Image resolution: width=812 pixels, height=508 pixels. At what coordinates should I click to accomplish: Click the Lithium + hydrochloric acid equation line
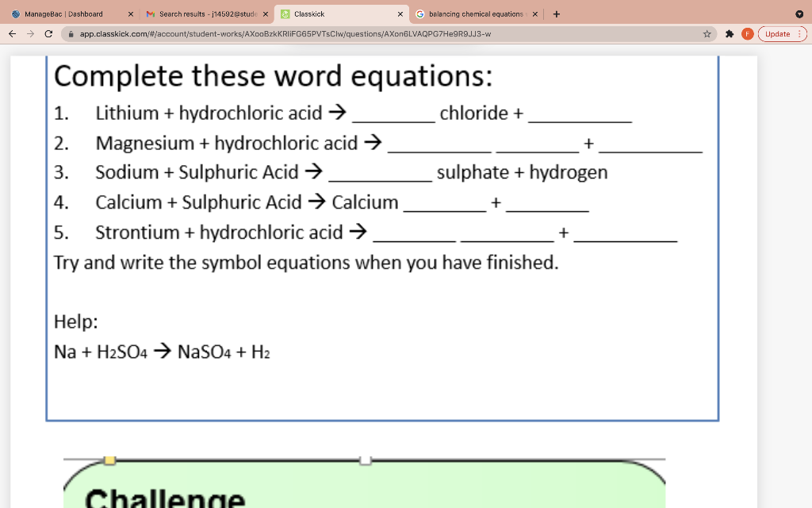point(343,113)
